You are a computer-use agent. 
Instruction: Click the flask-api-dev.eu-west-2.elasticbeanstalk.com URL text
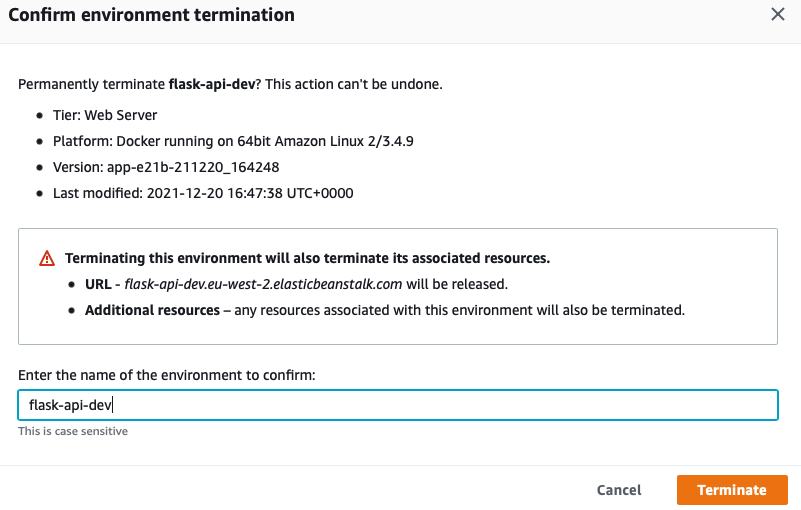(262, 284)
